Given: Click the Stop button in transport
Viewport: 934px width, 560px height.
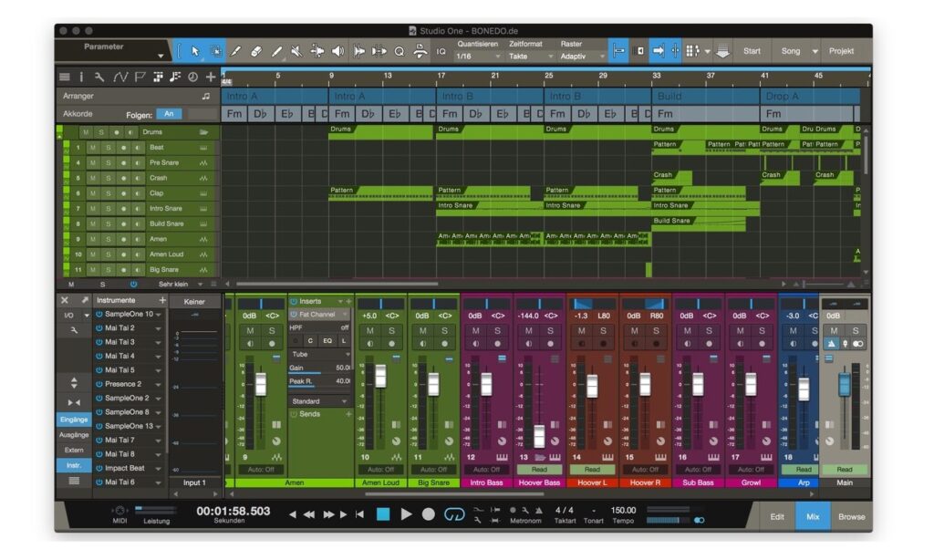Looking at the screenshot, I should coord(383,514).
